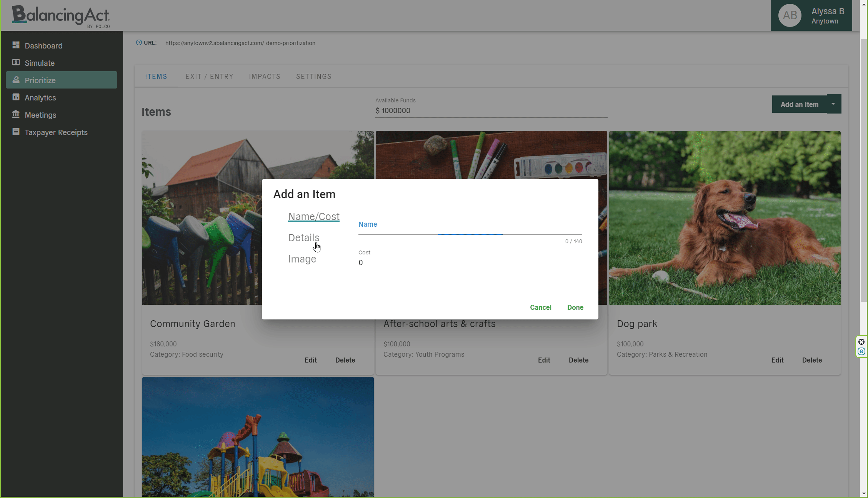Viewport: 868px width, 498px height.
Task: Click the AB user avatar
Action: pos(790,15)
